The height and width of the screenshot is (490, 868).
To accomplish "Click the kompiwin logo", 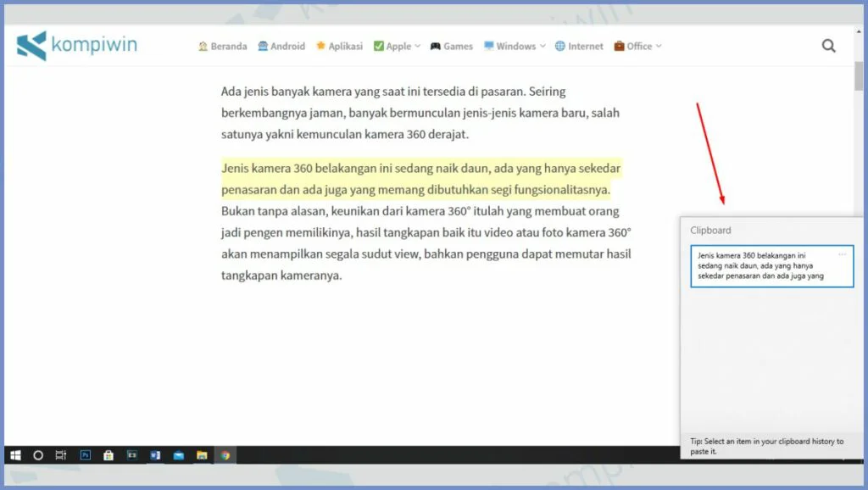I will 77,46.
